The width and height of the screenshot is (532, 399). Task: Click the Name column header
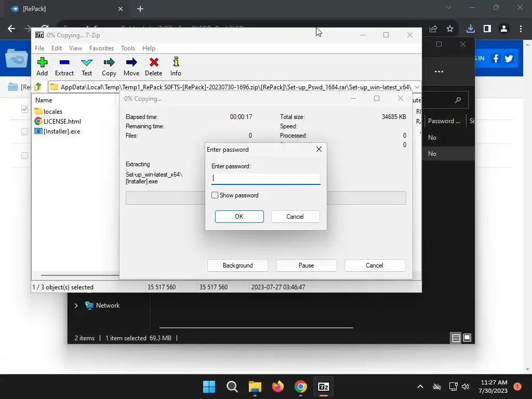click(44, 100)
